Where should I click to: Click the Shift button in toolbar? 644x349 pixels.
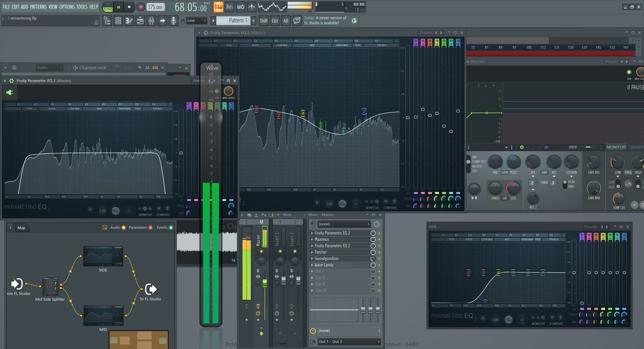click(264, 20)
